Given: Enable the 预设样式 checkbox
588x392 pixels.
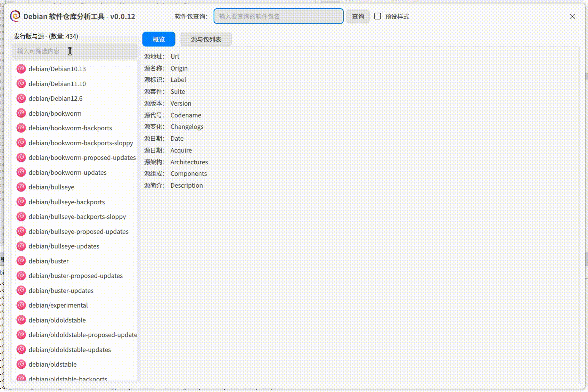Looking at the screenshot, I should [x=377, y=16].
